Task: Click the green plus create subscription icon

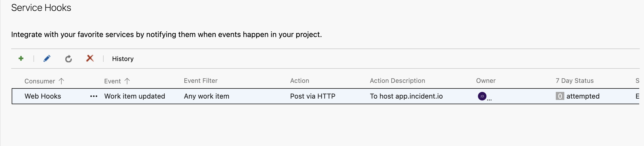Action: click(21, 58)
